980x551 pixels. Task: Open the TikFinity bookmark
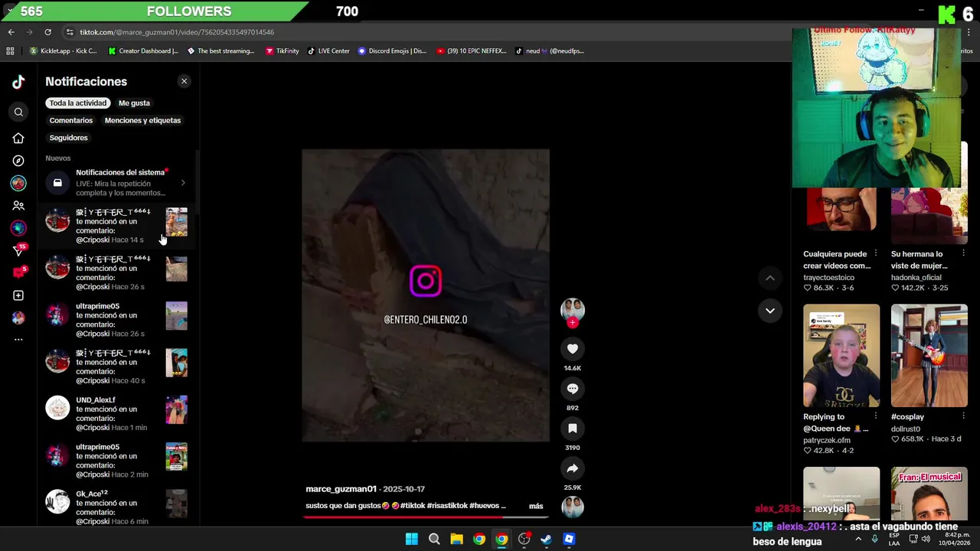282,51
